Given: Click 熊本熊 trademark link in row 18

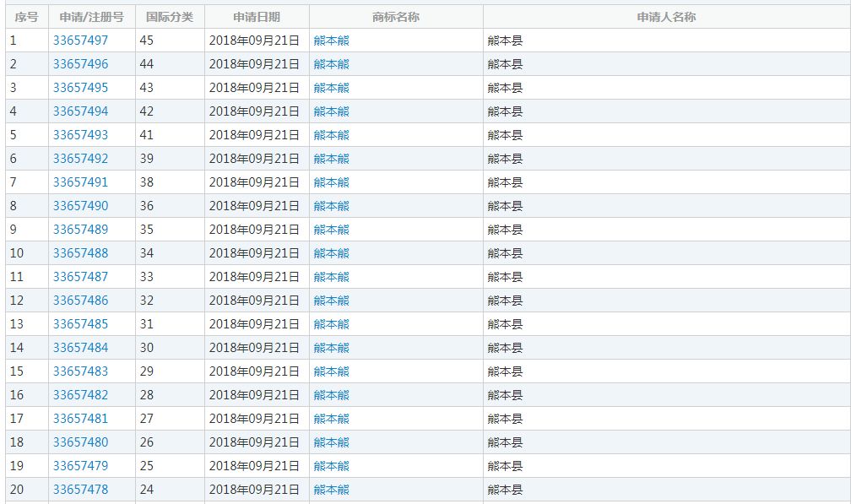Looking at the screenshot, I should (332, 442).
